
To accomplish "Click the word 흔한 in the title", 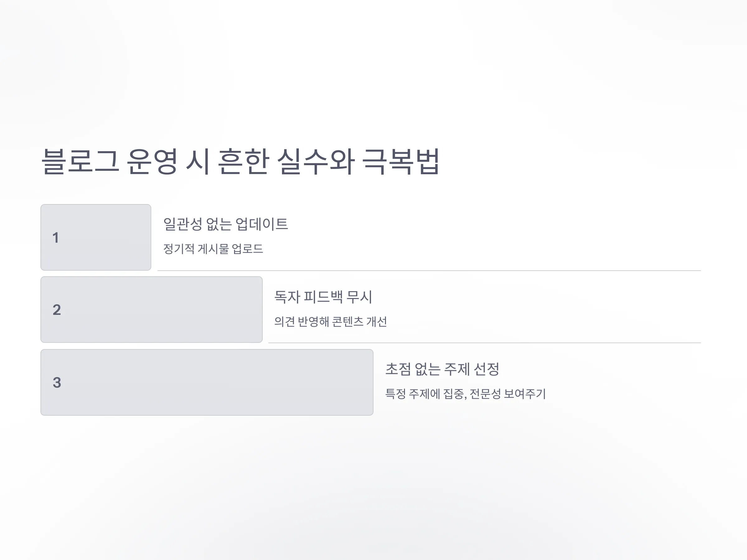I will click(x=243, y=161).
